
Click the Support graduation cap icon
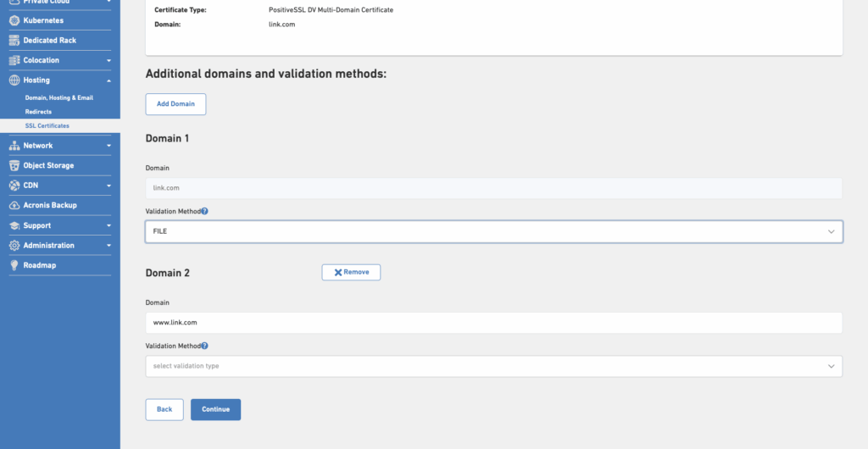pos(14,225)
